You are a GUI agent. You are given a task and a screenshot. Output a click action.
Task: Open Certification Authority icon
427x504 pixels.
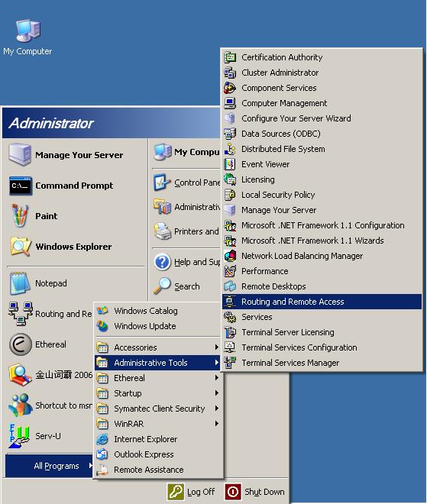coord(230,57)
